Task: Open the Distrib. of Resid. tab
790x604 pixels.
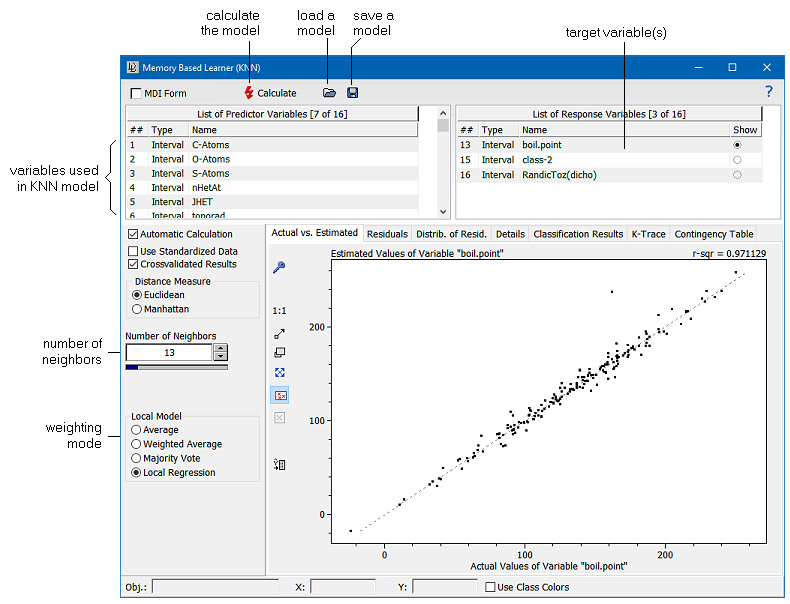Action: 451,234
